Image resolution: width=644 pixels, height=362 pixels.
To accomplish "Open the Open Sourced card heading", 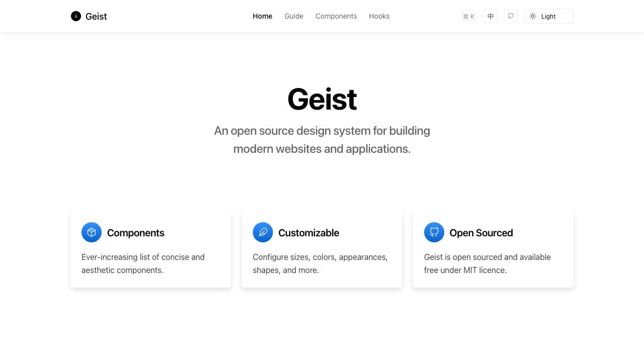I will (481, 233).
